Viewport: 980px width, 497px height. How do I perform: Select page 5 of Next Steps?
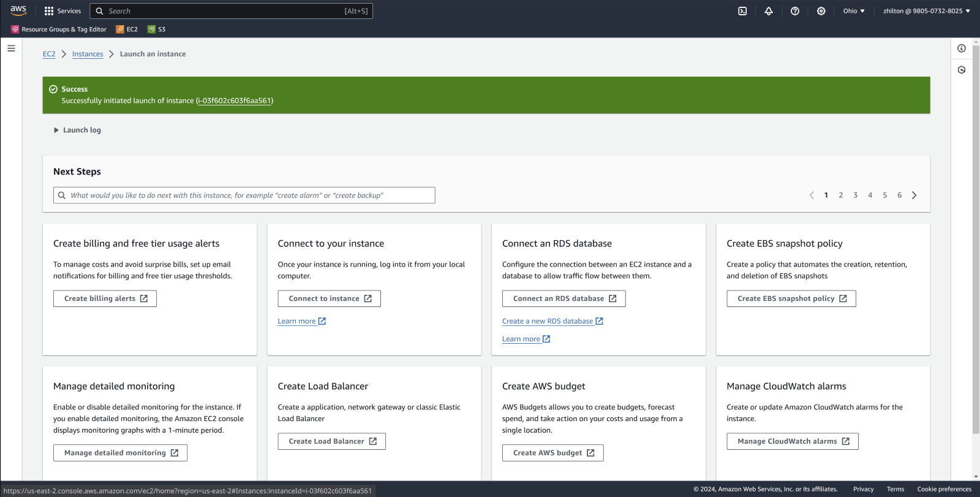click(x=885, y=195)
